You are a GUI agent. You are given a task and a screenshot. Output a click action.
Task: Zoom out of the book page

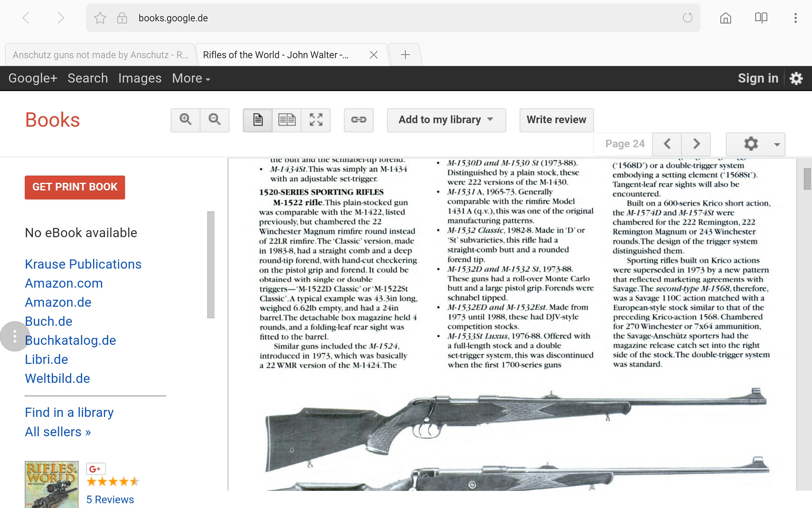pos(215,120)
